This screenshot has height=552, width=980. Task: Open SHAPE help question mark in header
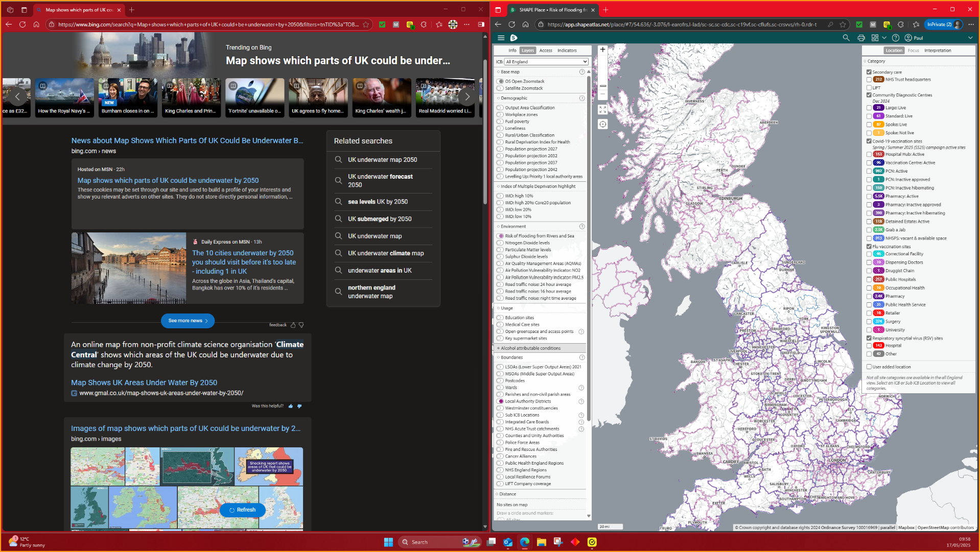(x=895, y=38)
